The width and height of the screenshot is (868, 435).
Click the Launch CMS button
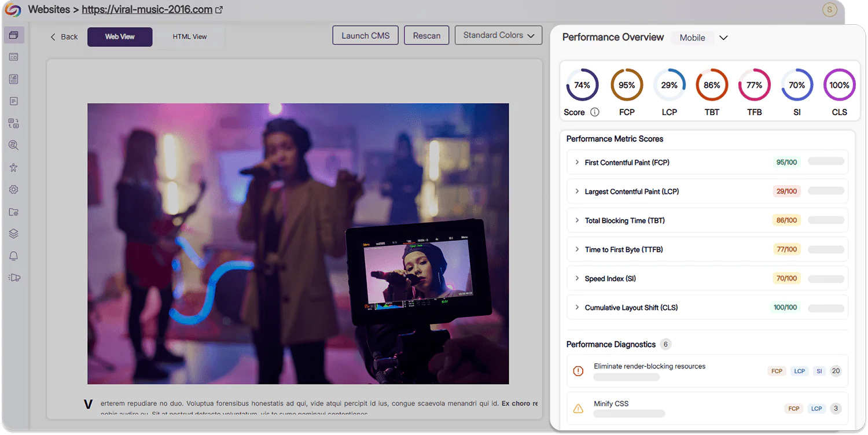pos(366,35)
